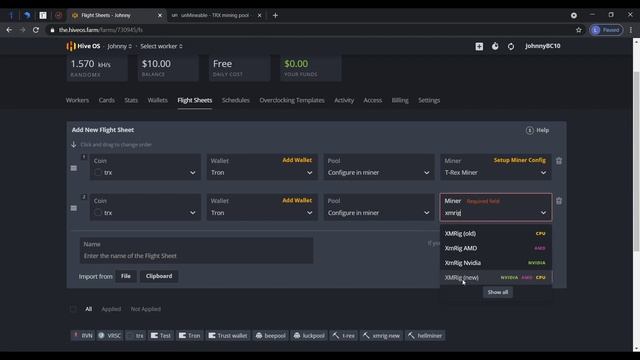Open the Chrome menu dots
The width and height of the screenshot is (640, 360).
point(631,30)
